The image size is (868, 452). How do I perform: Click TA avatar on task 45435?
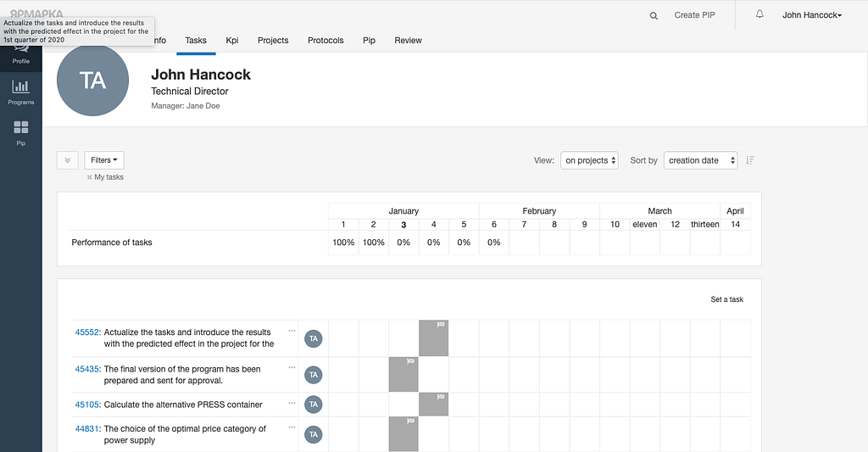coord(314,374)
